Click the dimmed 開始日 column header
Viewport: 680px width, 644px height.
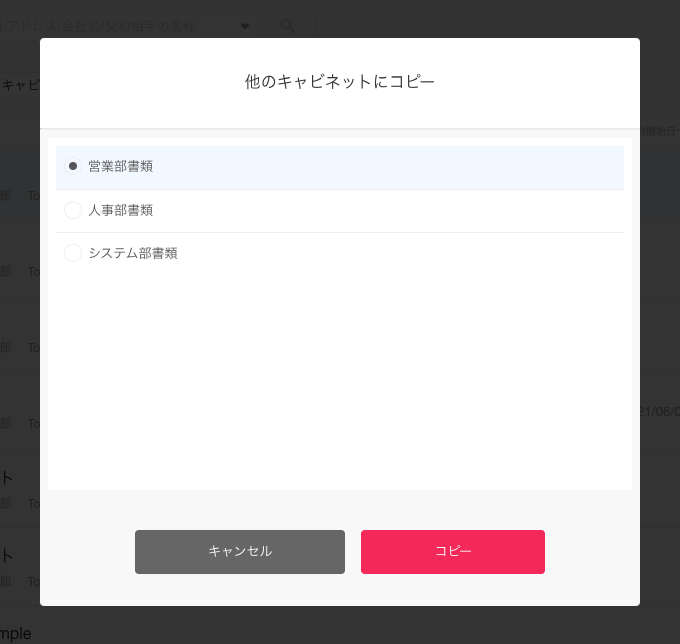coord(660,131)
